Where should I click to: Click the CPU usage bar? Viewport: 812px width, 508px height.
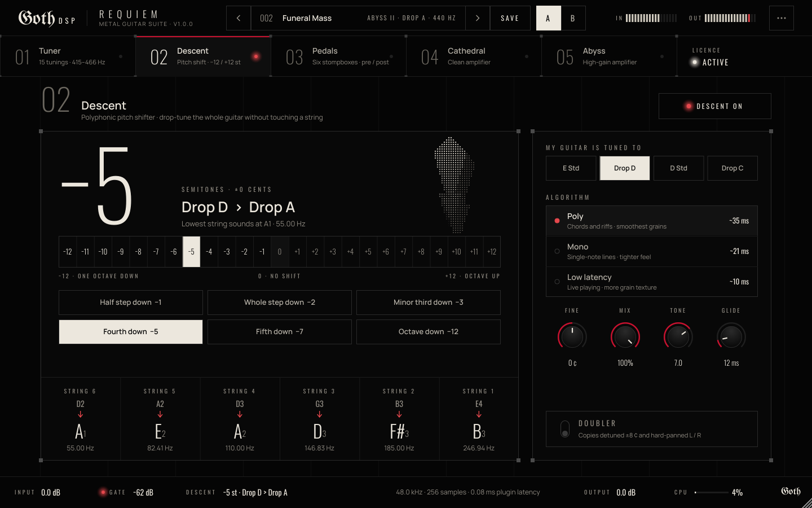[x=712, y=492]
